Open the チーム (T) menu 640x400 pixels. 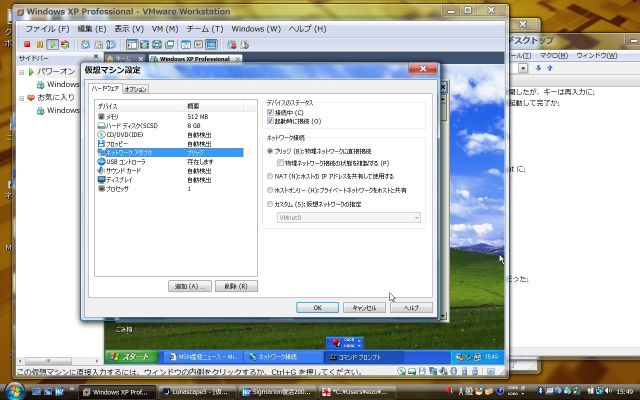(205, 29)
